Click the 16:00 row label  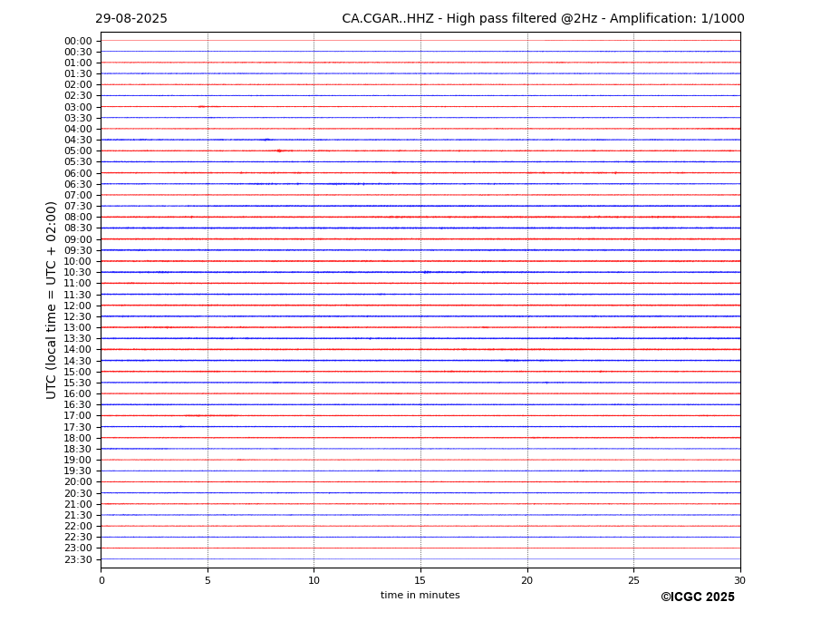coord(78,394)
